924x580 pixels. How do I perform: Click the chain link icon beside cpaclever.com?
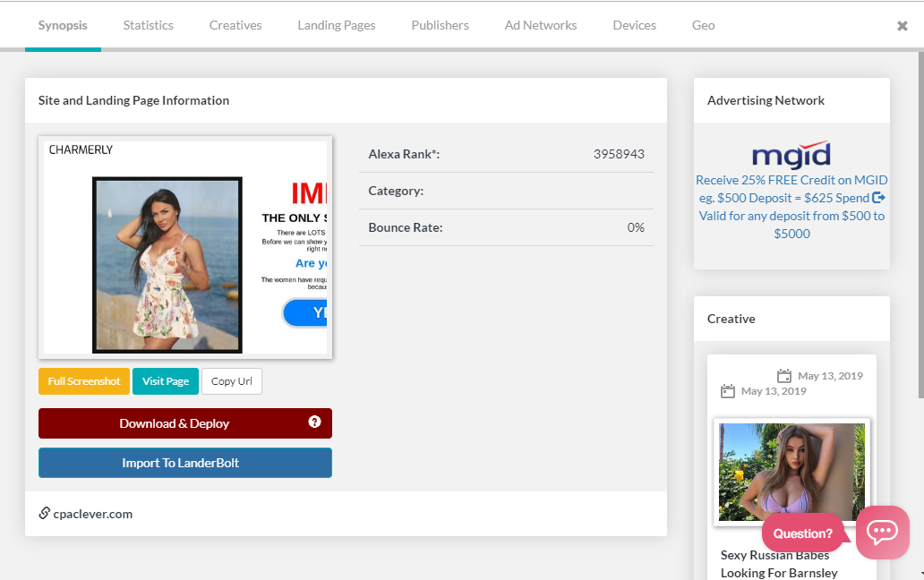click(44, 513)
